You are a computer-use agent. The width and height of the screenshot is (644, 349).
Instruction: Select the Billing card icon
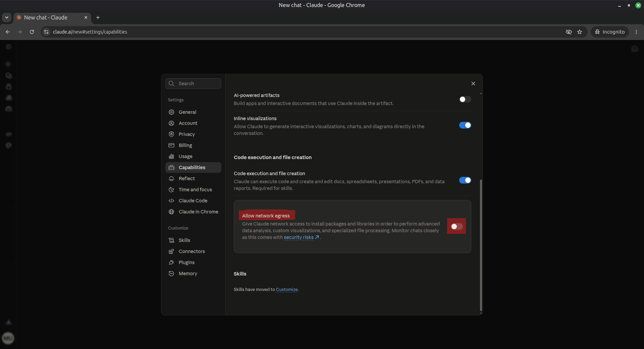coord(171,145)
